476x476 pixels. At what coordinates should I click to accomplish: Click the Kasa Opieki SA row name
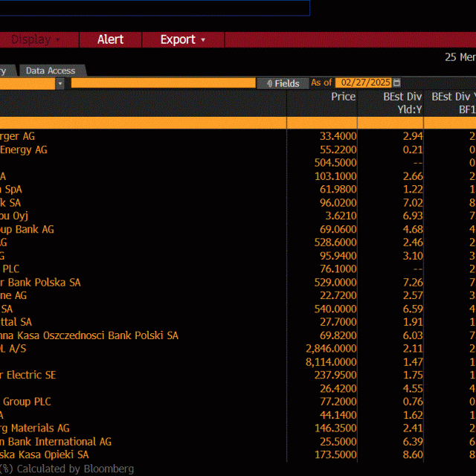(45, 454)
